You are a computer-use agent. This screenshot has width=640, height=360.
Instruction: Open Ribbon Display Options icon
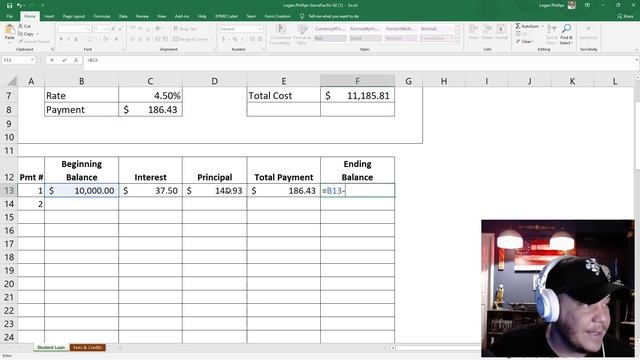click(x=587, y=5)
